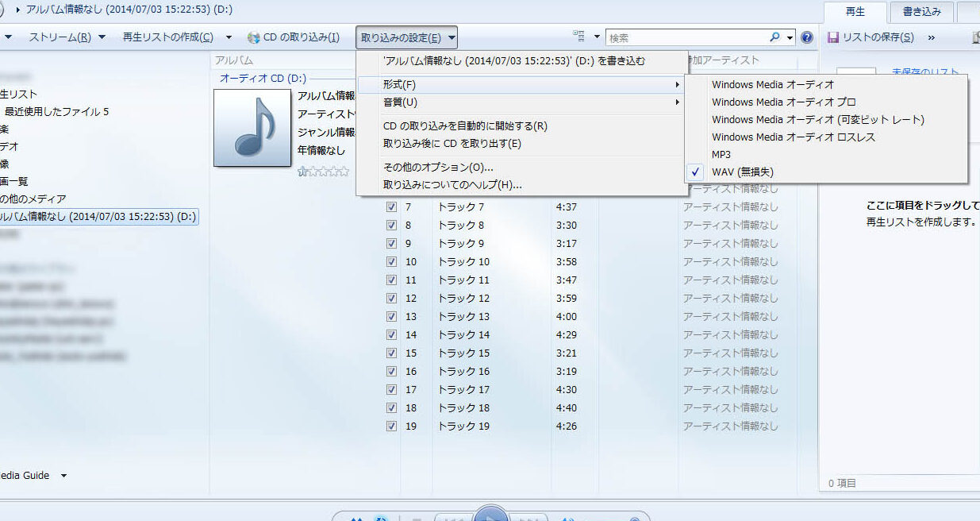
Task: Click the album music note artwork
Action: coord(252,127)
